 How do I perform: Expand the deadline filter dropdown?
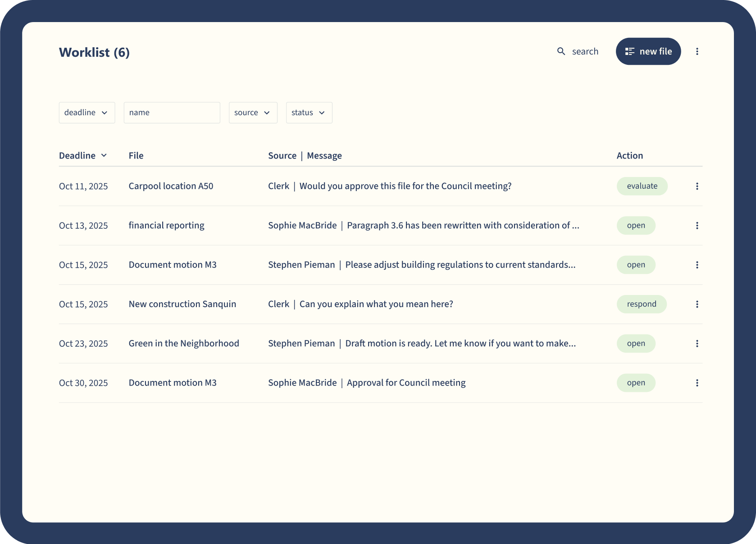pos(87,113)
